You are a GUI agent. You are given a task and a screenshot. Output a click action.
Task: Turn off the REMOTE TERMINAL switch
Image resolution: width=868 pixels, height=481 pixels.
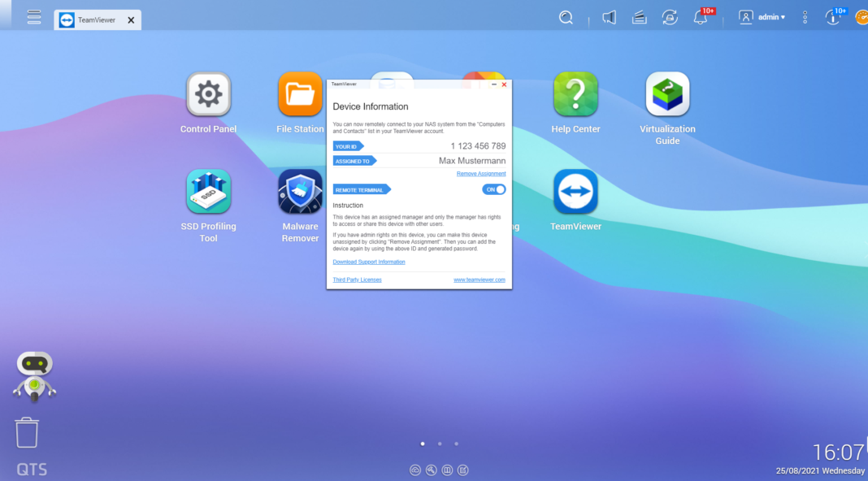coord(493,188)
